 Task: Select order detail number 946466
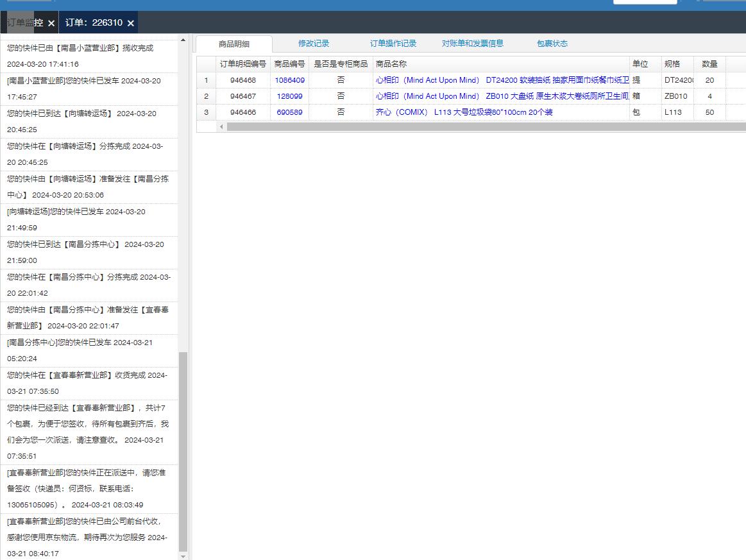243,113
